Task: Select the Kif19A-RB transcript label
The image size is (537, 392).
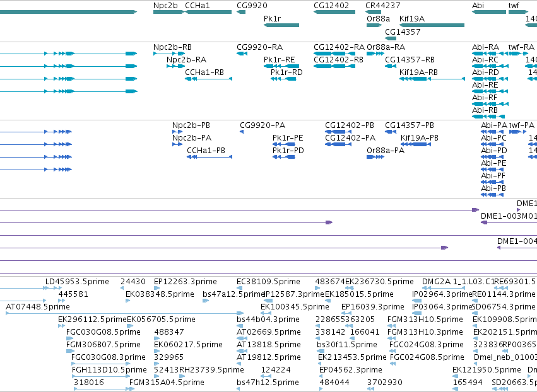Action: (x=418, y=72)
